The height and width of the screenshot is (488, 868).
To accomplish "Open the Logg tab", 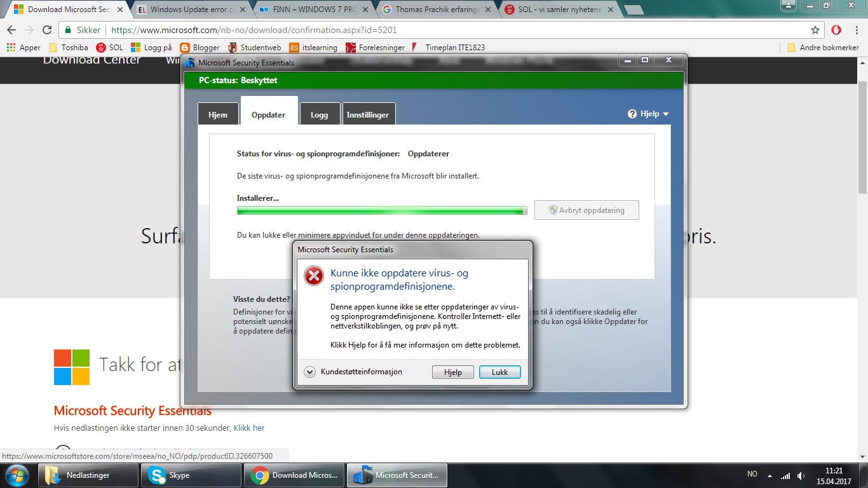I will point(319,114).
